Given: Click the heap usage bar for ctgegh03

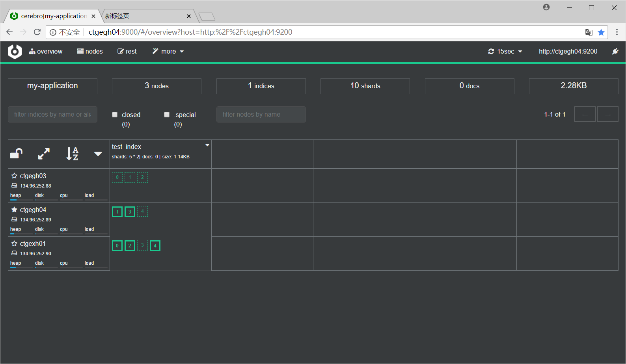Looking at the screenshot, I should click(21, 200).
